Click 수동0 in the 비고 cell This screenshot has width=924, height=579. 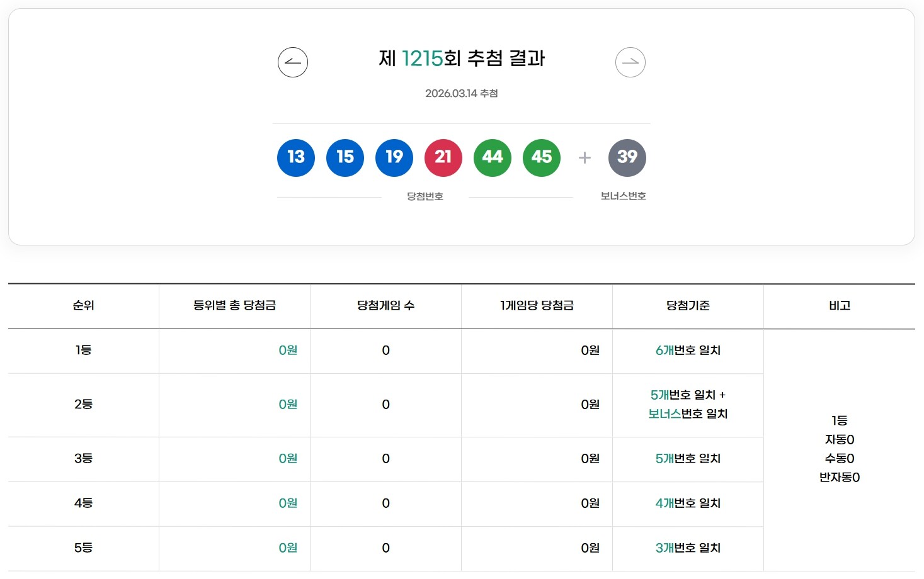pyautogui.click(x=840, y=458)
